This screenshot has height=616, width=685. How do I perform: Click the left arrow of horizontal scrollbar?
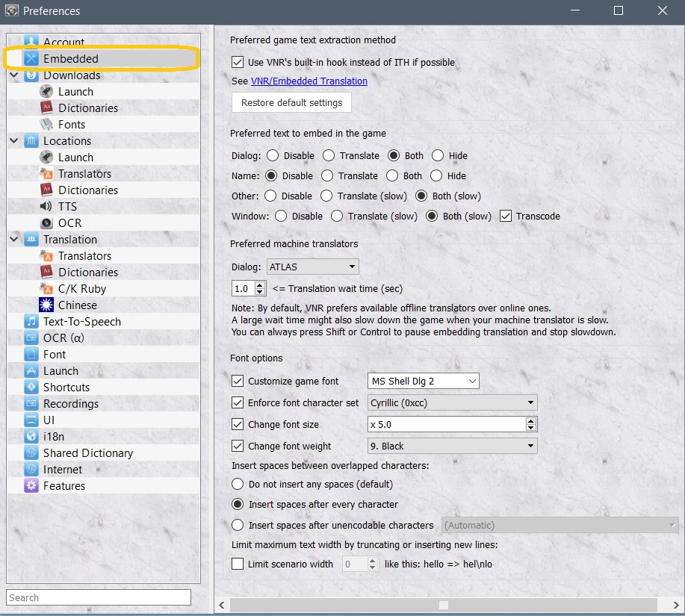tap(222, 605)
